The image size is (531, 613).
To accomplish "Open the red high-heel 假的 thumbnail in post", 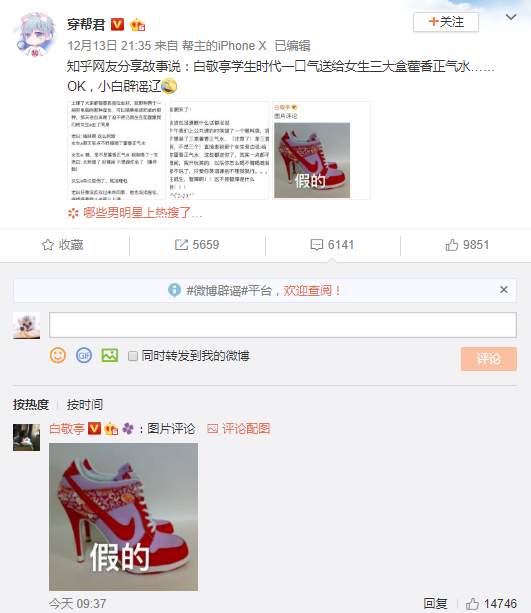I will 321,151.
